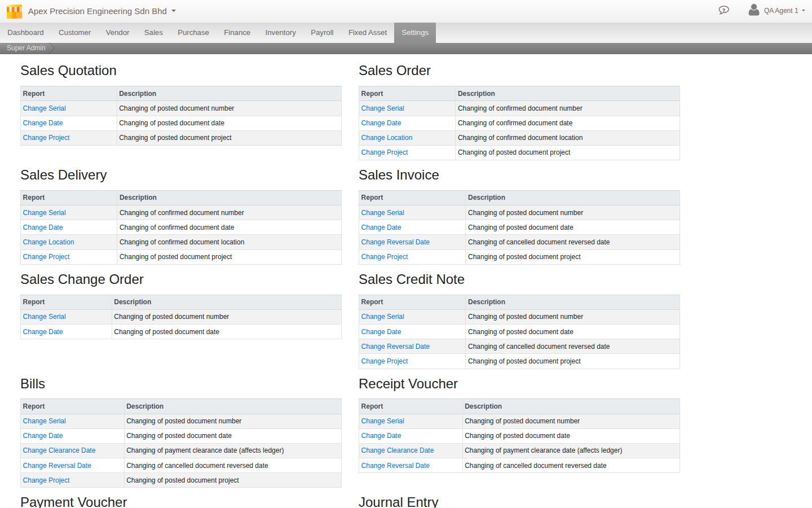The height and width of the screenshot is (508, 812).
Task: Click the Sales Credit Note heading
Action: [x=412, y=279]
